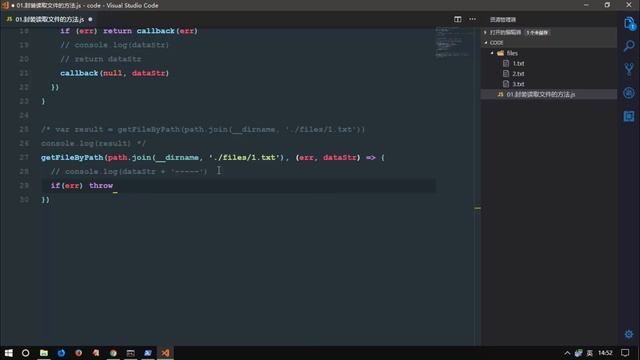
Task: Open the Chrome icon on the taskbar
Action: (x=113, y=353)
